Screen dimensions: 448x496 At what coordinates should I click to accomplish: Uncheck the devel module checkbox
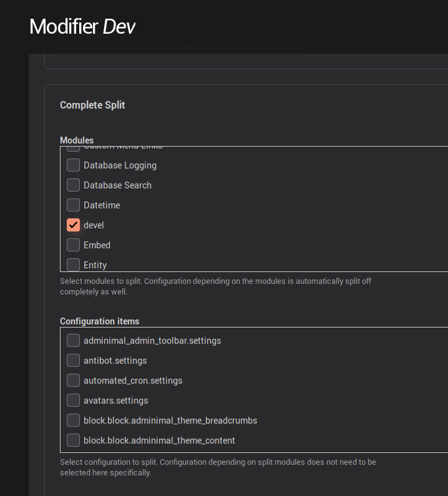(x=73, y=225)
